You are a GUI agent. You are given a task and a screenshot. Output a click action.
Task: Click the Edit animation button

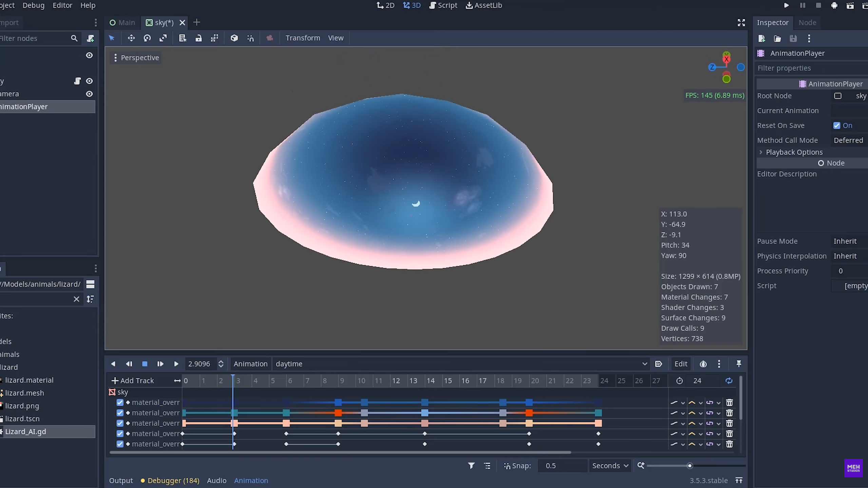(680, 364)
